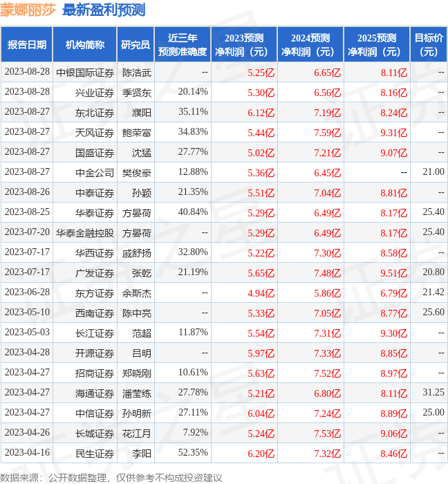Click the 2025预测净利润 column header
This screenshot has width=448, height=484.
pos(376,45)
